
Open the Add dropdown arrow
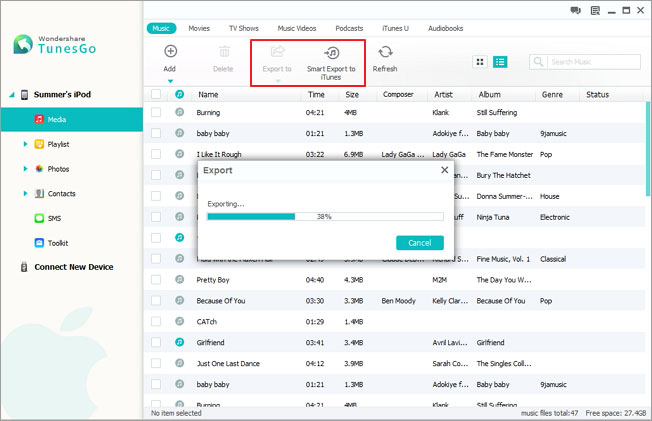pos(170,81)
